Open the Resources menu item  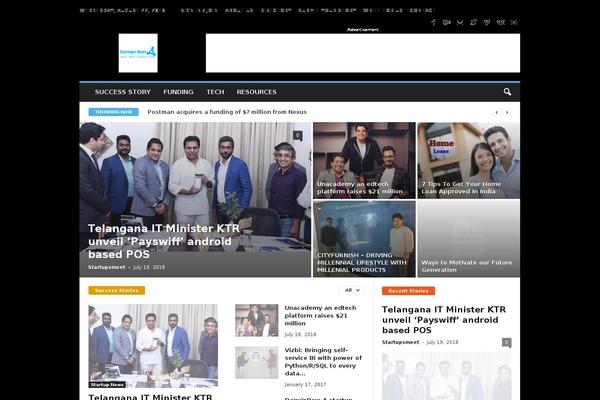click(x=256, y=92)
